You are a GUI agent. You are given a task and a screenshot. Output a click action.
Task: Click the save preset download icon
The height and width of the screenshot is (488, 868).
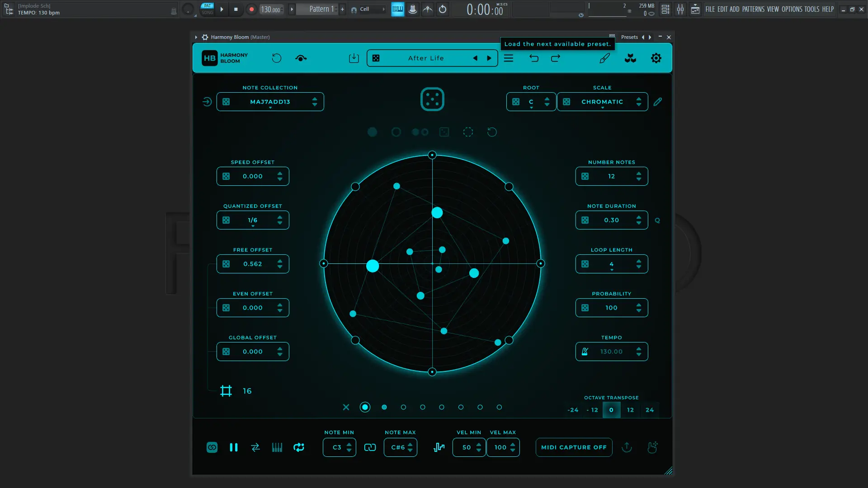[354, 58]
